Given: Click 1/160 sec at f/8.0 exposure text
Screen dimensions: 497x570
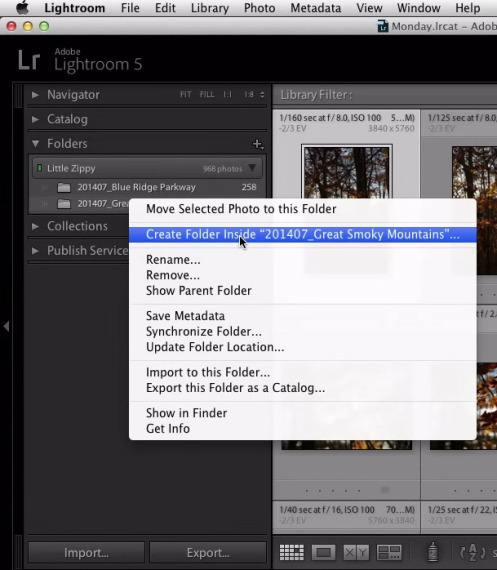Looking at the screenshot, I should pyautogui.click(x=330, y=118).
